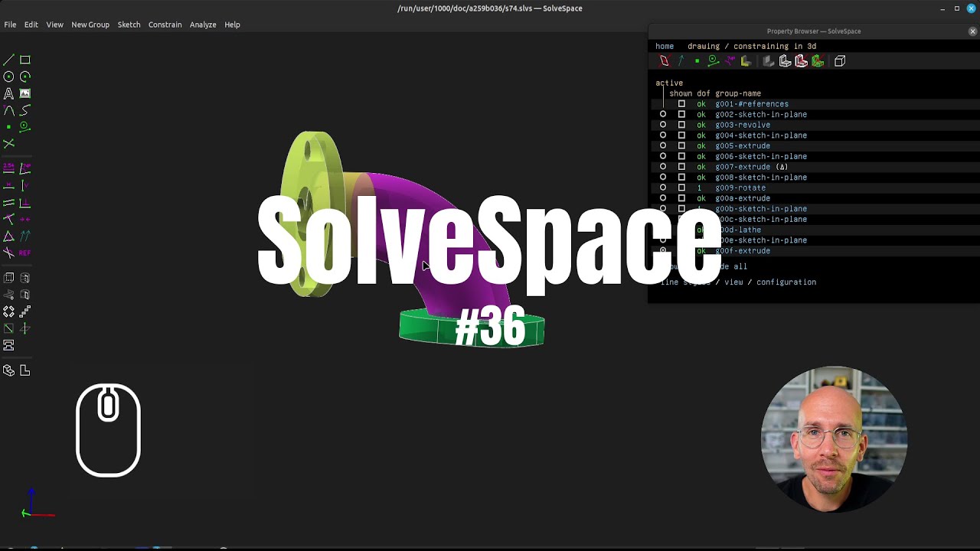Create sketch in 3d group

[x=24, y=328]
